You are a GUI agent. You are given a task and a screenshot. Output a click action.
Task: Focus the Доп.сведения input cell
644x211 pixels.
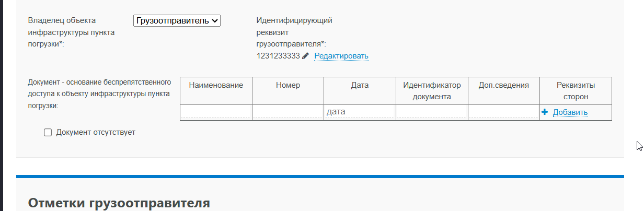pos(503,112)
